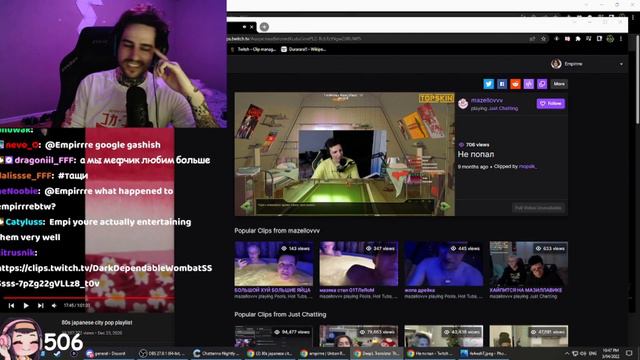This screenshot has width=640, height=360.
Task: Open clip with 347 views
Action: coord(359,264)
